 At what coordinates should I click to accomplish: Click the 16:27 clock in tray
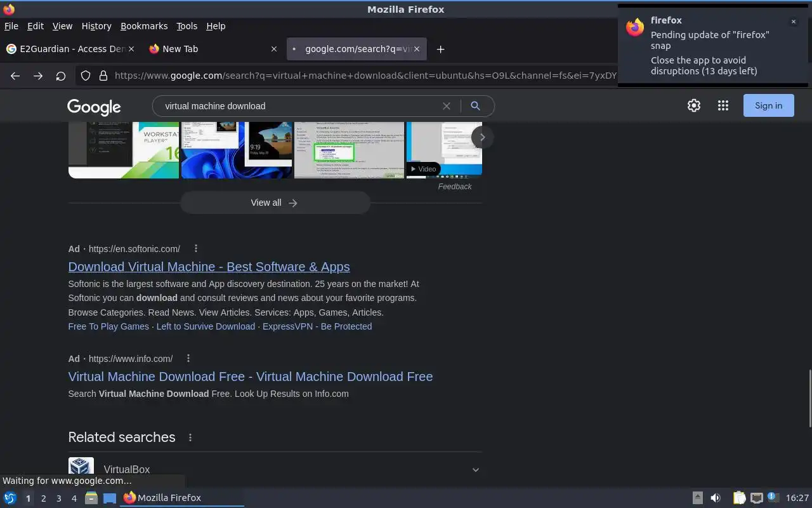797,498
